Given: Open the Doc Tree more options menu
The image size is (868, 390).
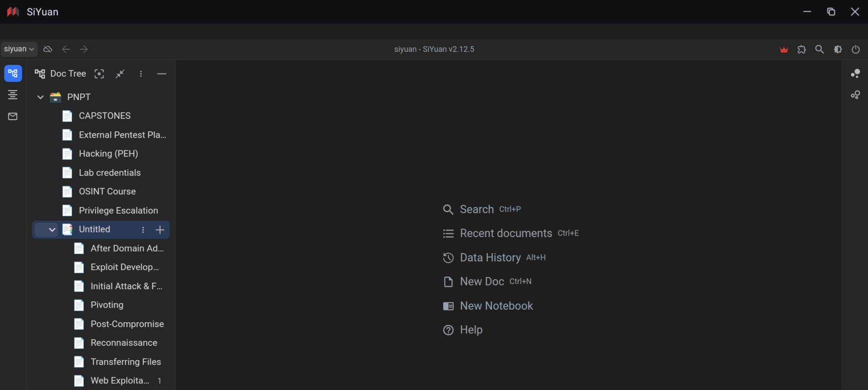Looking at the screenshot, I should [141, 74].
